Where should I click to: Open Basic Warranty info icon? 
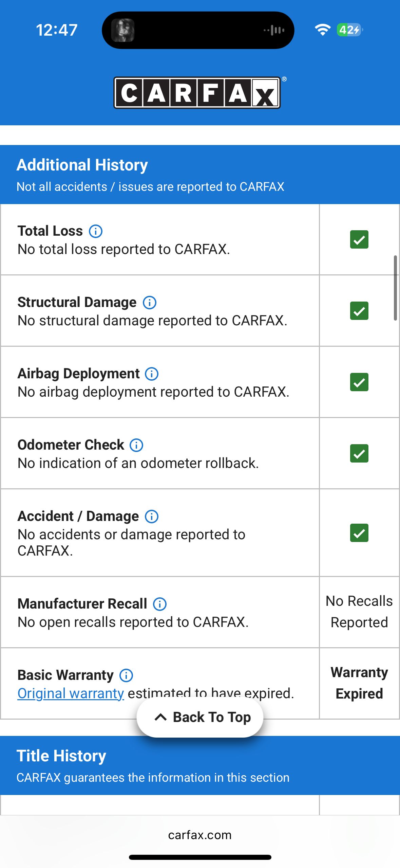[x=126, y=675]
